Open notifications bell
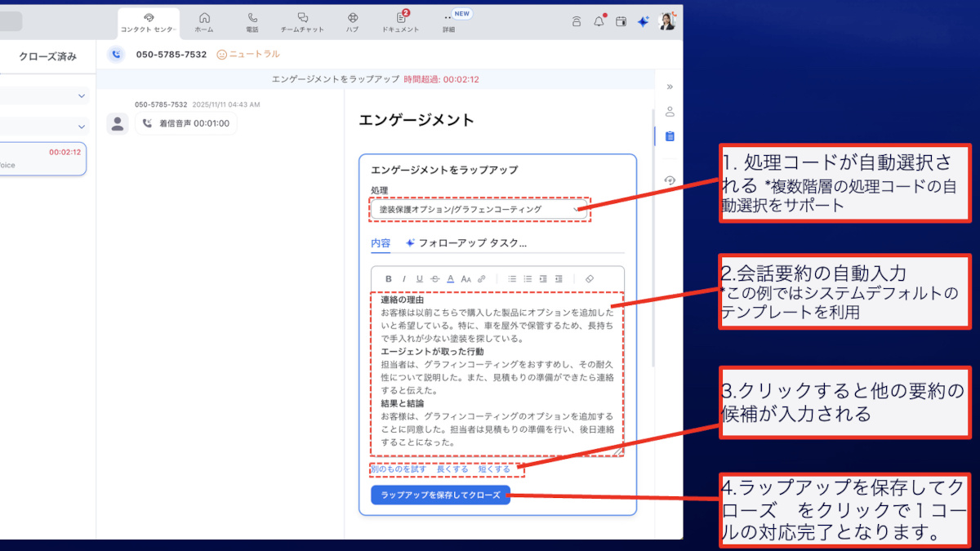This screenshot has width=980, height=551. 599,22
